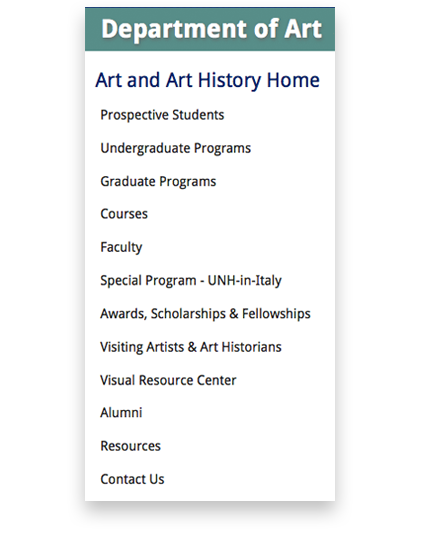This screenshot has width=425, height=535.
Task: Click the Resources sidebar item
Action: (x=130, y=446)
